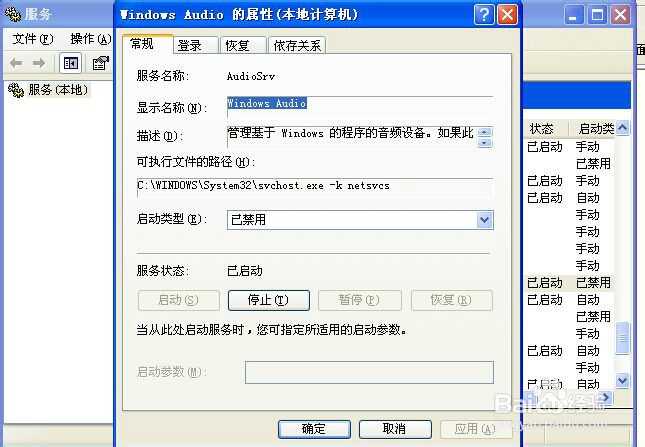Switch to the 恢复 tab
This screenshot has width=645, height=447.
coord(243,45)
